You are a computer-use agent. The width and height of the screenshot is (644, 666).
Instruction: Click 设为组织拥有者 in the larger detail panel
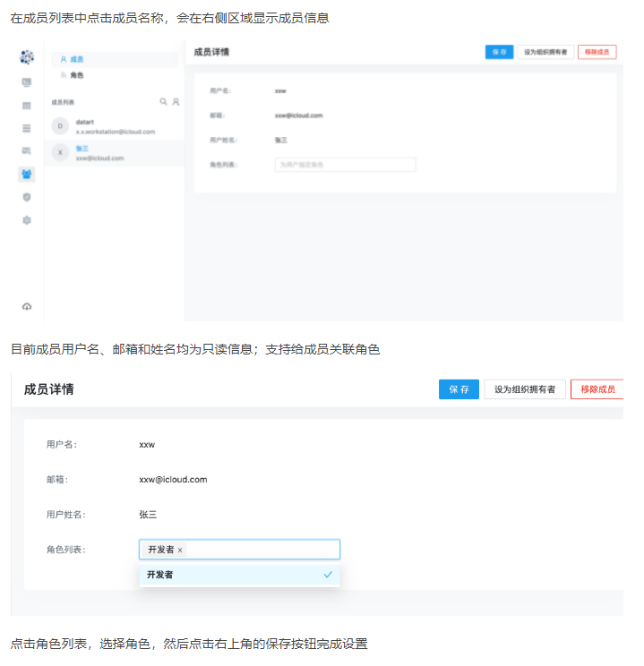(525, 389)
